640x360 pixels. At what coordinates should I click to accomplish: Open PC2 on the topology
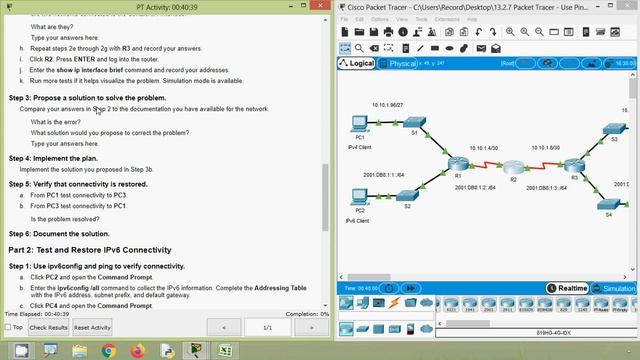(x=360, y=197)
